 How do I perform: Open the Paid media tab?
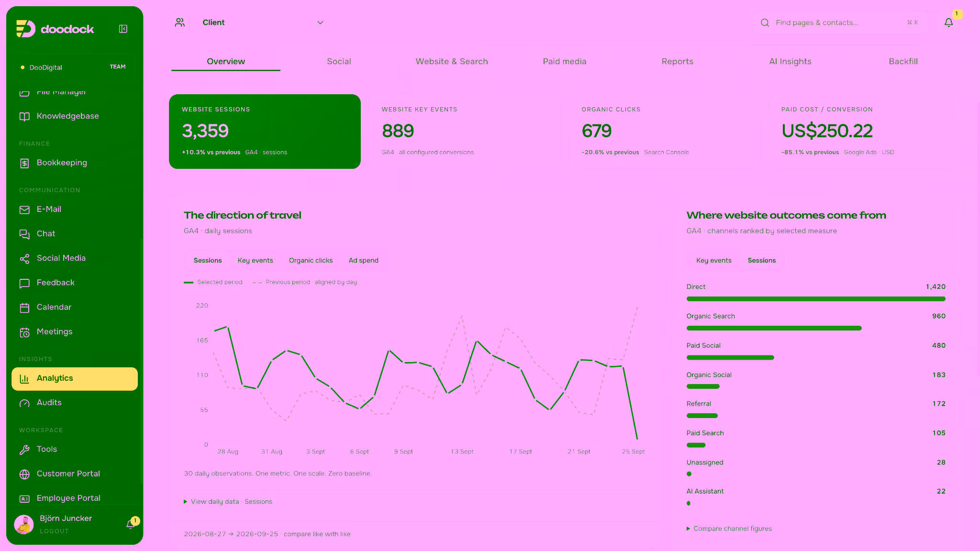click(564, 61)
